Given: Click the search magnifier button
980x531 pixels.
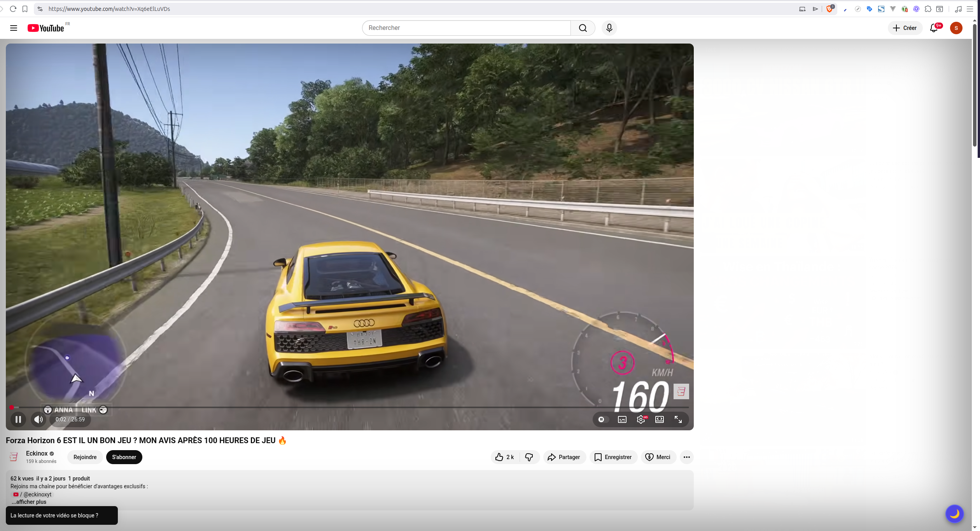Looking at the screenshot, I should tap(583, 28).
